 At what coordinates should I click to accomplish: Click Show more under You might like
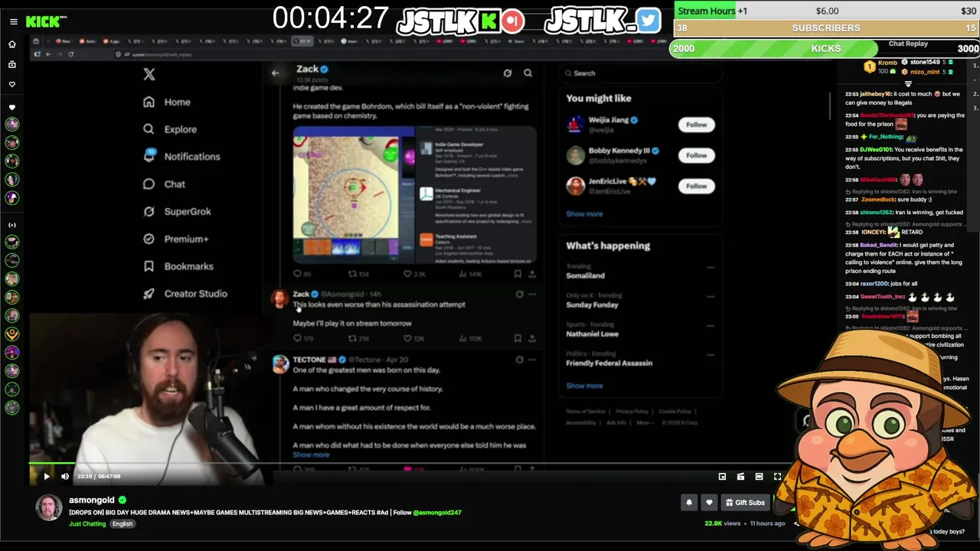click(x=584, y=214)
